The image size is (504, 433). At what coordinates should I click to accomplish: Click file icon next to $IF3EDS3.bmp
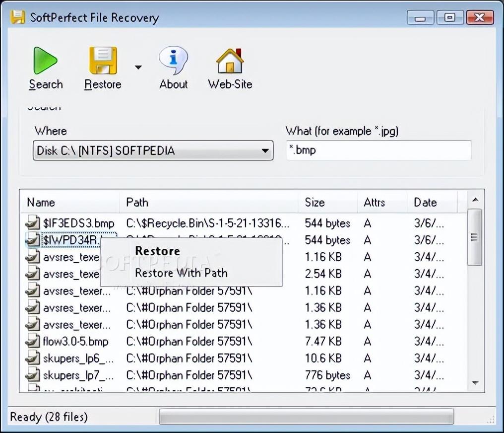33,223
